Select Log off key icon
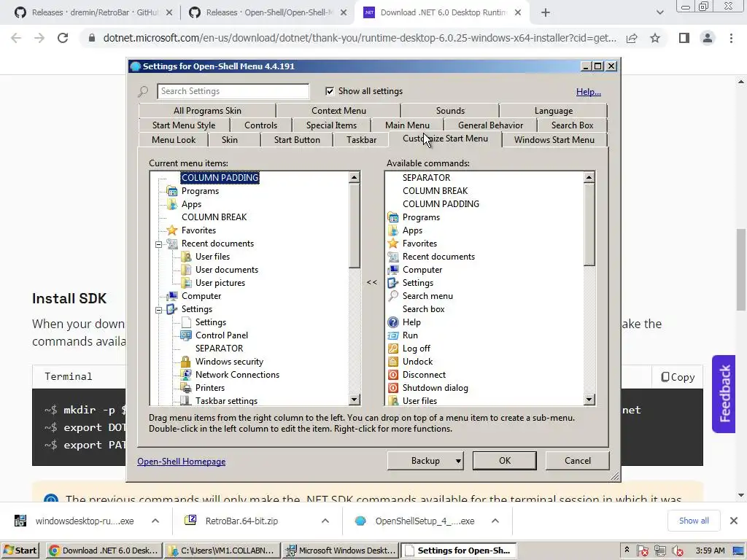The width and height of the screenshot is (747, 560). pos(393,349)
